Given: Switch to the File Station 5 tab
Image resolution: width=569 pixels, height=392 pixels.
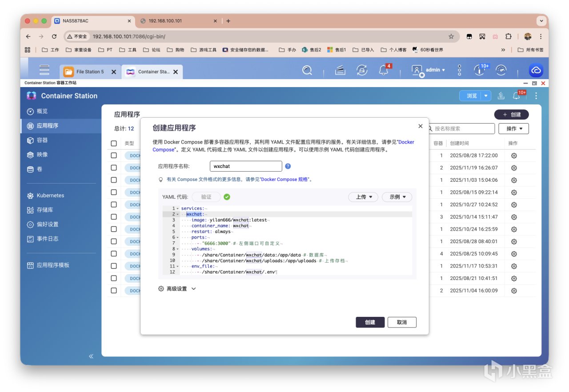Looking at the screenshot, I should 90,72.
